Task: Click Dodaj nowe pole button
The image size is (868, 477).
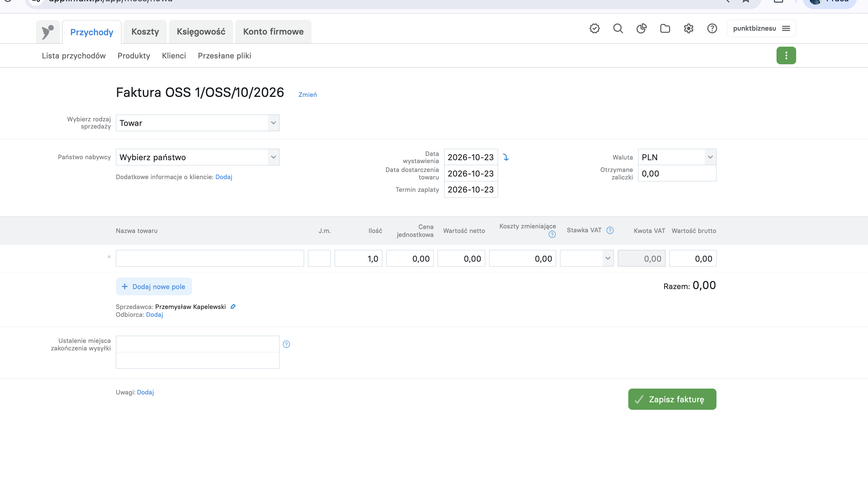Action: coord(154,287)
